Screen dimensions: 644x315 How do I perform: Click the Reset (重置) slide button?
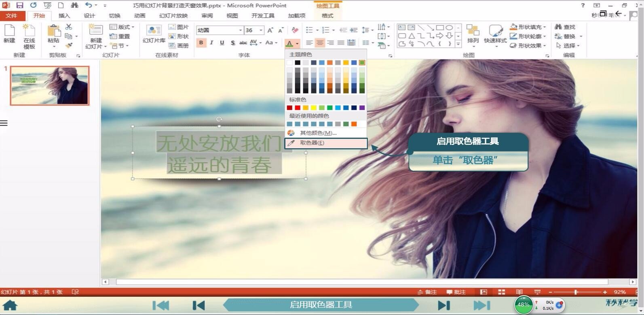(120, 36)
